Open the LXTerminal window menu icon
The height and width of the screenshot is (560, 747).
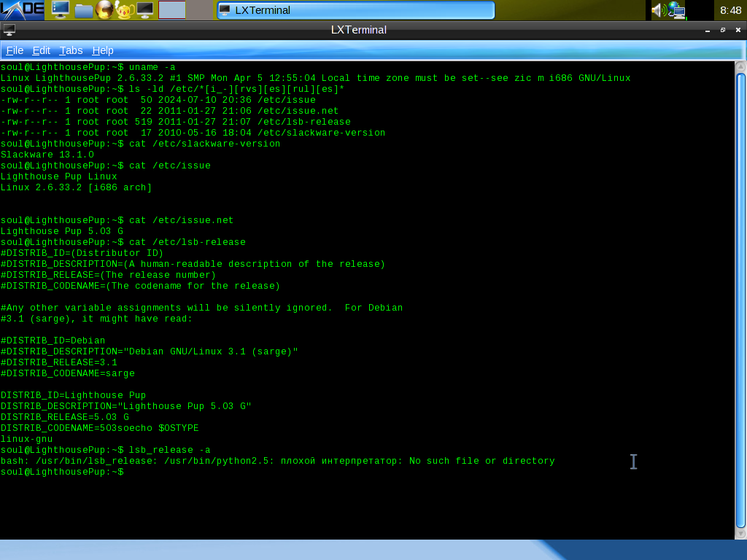9,29
